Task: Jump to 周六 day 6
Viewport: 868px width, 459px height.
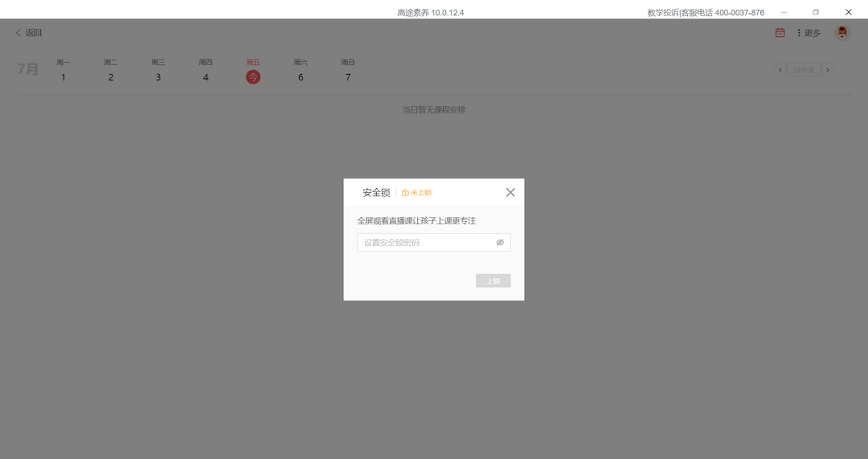Action: [x=301, y=77]
